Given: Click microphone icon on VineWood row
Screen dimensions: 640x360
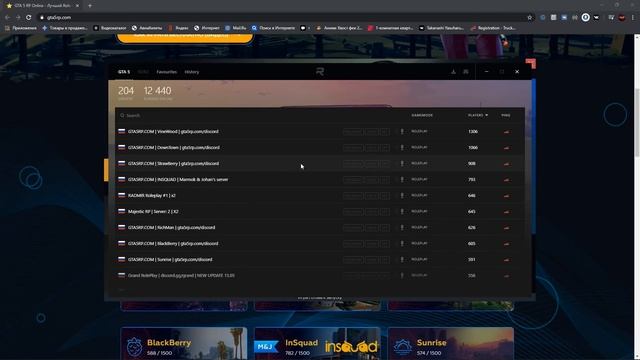Looking at the screenshot, I should (402, 131).
